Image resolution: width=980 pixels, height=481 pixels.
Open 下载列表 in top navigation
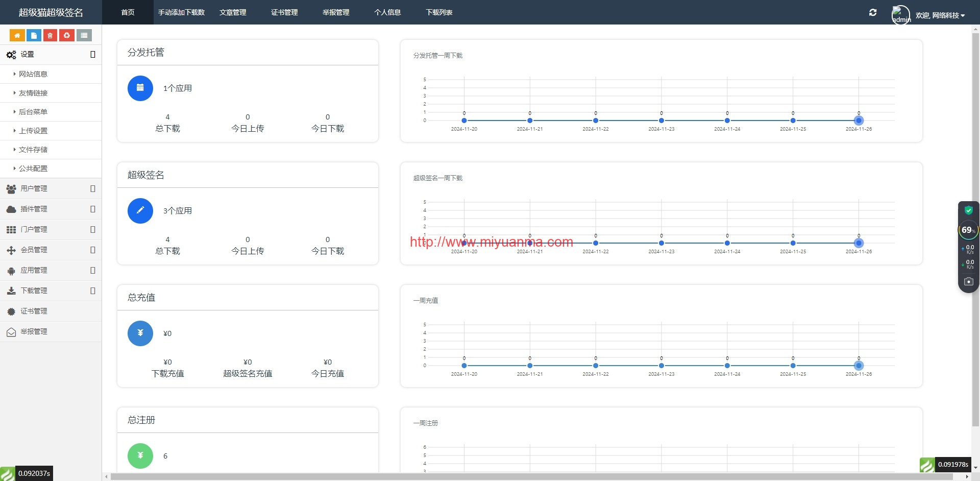(439, 12)
